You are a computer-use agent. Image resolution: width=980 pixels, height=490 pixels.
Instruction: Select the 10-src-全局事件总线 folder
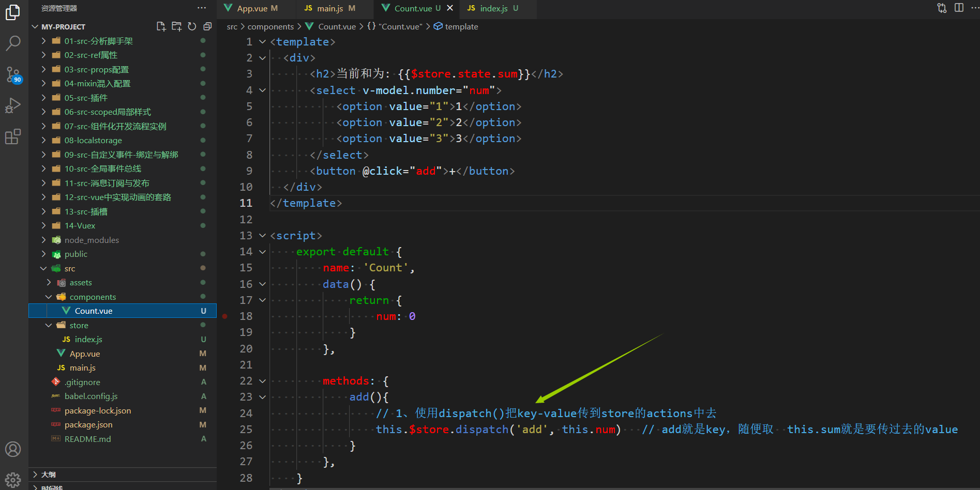coord(123,169)
